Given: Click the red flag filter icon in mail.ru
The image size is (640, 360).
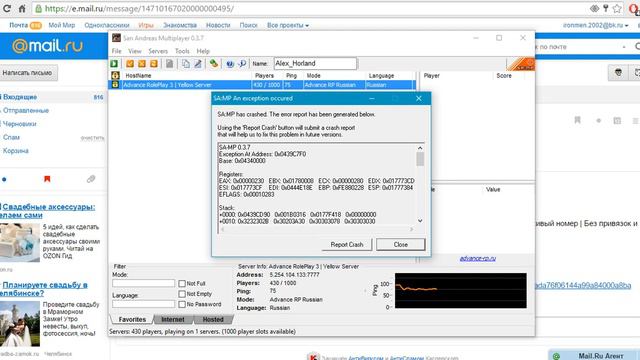Looking at the screenshot, I should 47,179.
